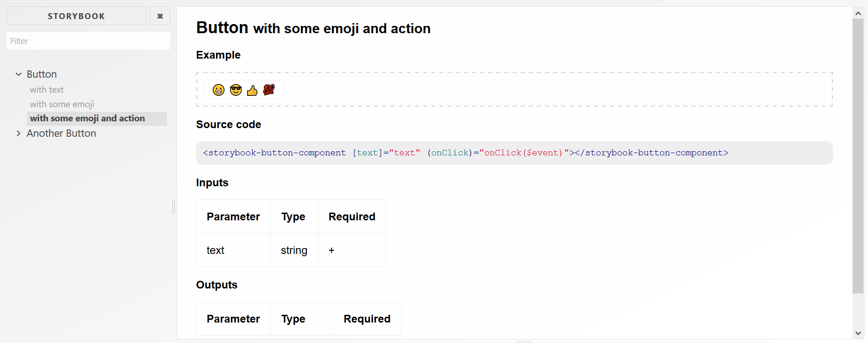Click the Inputs heading
The height and width of the screenshot is (343, 868).
pos(212,183)
